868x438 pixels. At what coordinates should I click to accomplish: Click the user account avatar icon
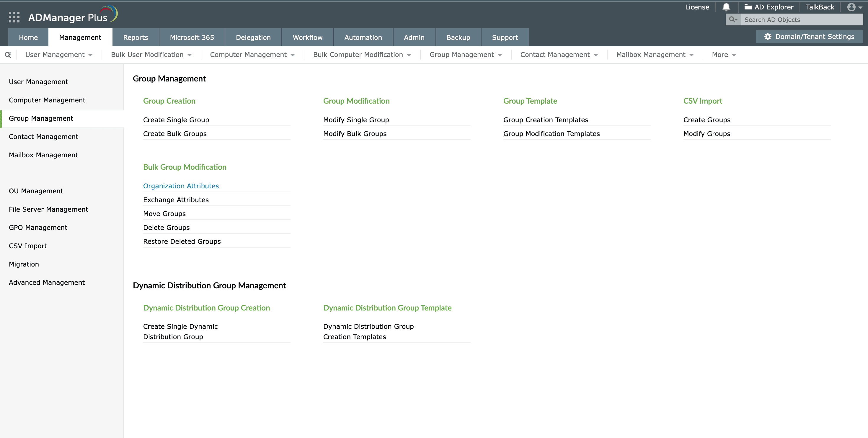click(x=851, y=7)
